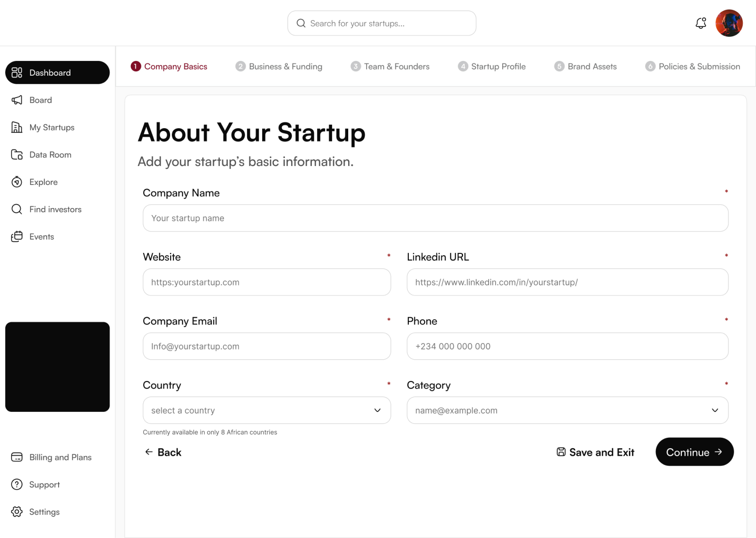Click the Find investors magnifier icon
The image size is (756, 538).
coord(17,209)
